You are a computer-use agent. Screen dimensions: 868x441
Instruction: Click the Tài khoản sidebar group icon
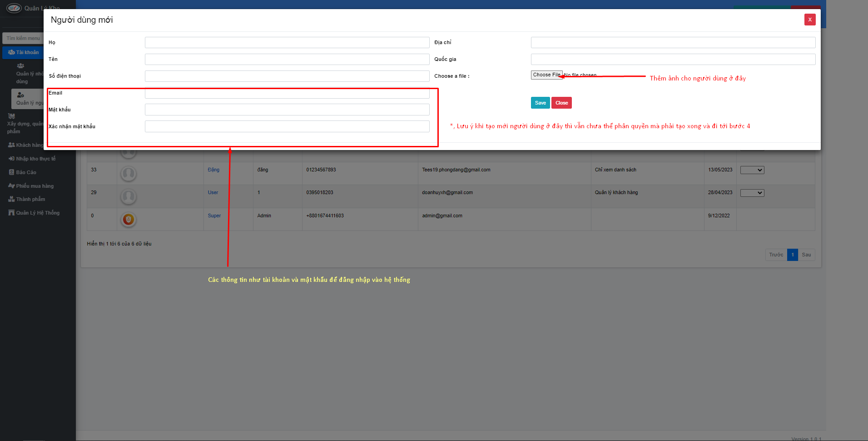pyautogui.click(x=11, y=52)
